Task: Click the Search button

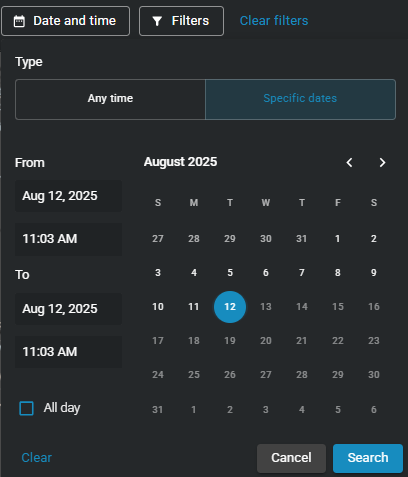Action: click(x=368, y=458)
